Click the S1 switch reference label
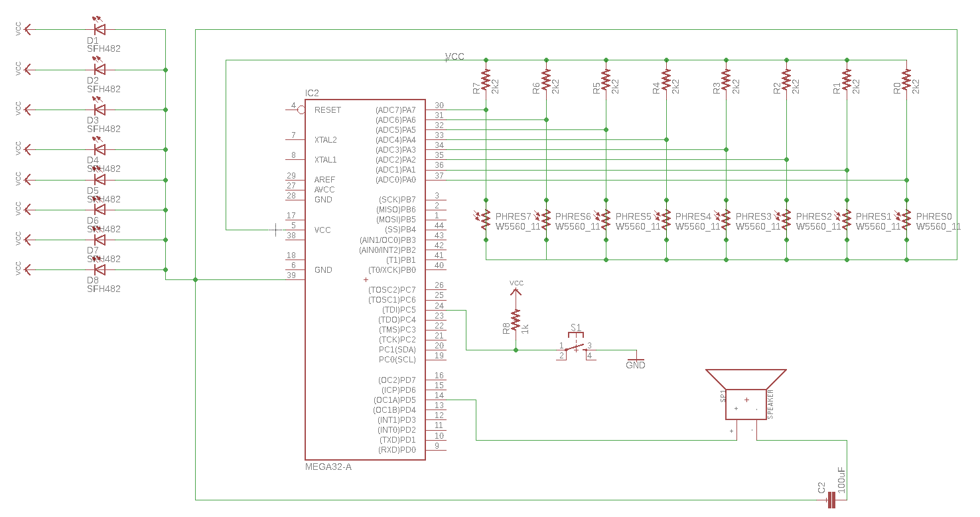The height and width of the screenshot is (517, 980). click(x=575, y=328)
